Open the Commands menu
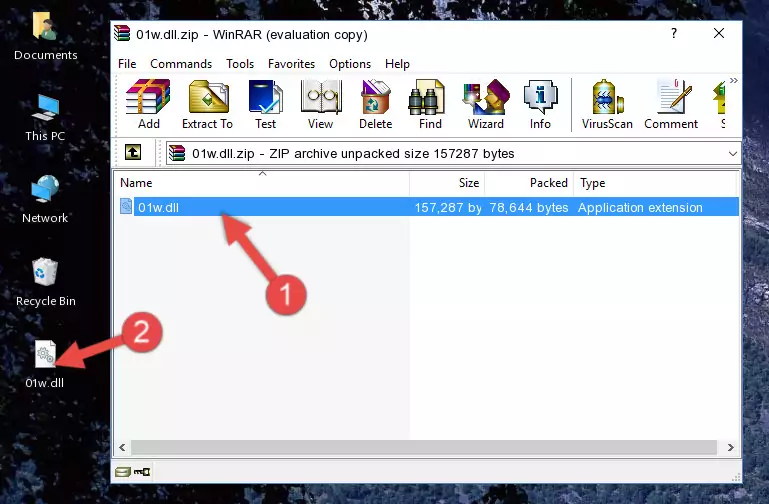769x504 pixels. point(181,64)
